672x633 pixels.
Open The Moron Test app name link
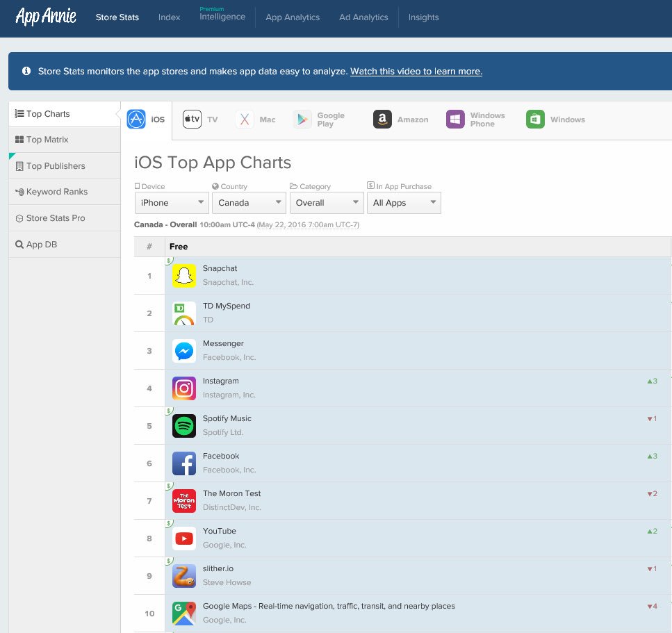232,493
